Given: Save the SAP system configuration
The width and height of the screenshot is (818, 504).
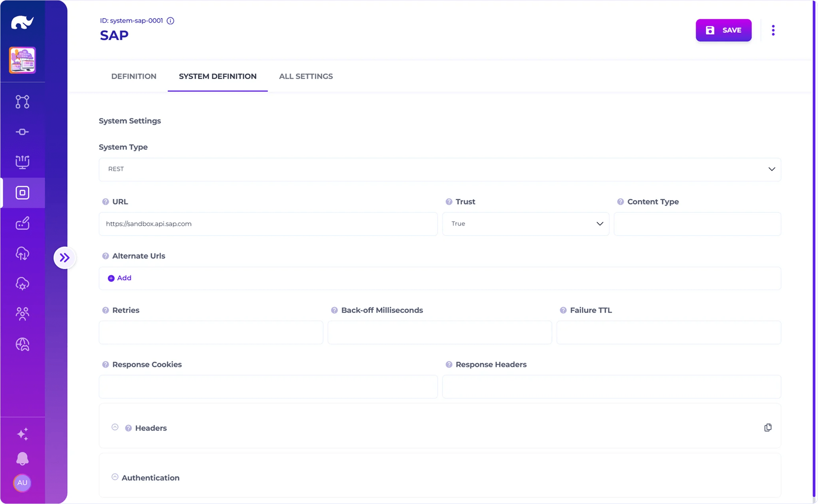Looking at the screenshot, I should 723,30.
